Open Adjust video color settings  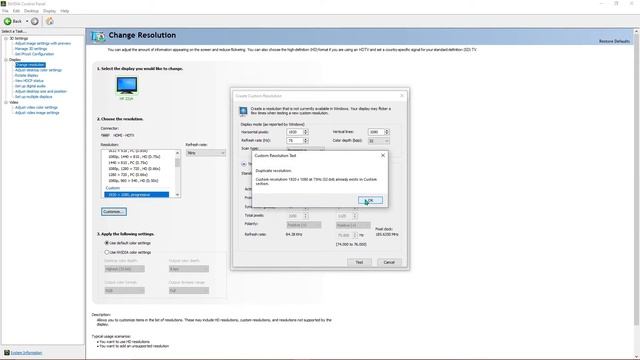click(36, 107)
